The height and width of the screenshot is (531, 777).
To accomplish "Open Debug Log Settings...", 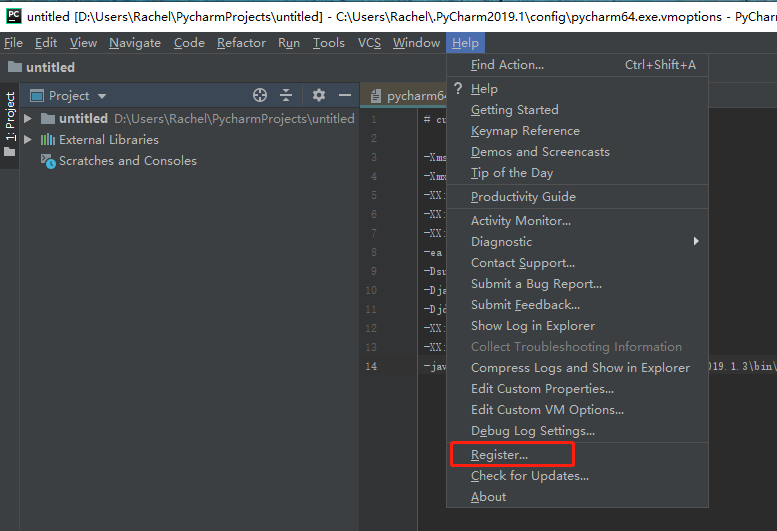I will point(577,431).
